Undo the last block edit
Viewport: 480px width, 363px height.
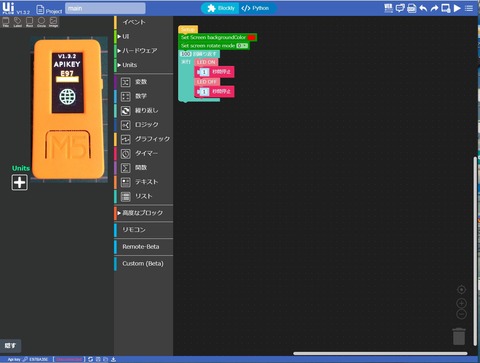[423, 8]
